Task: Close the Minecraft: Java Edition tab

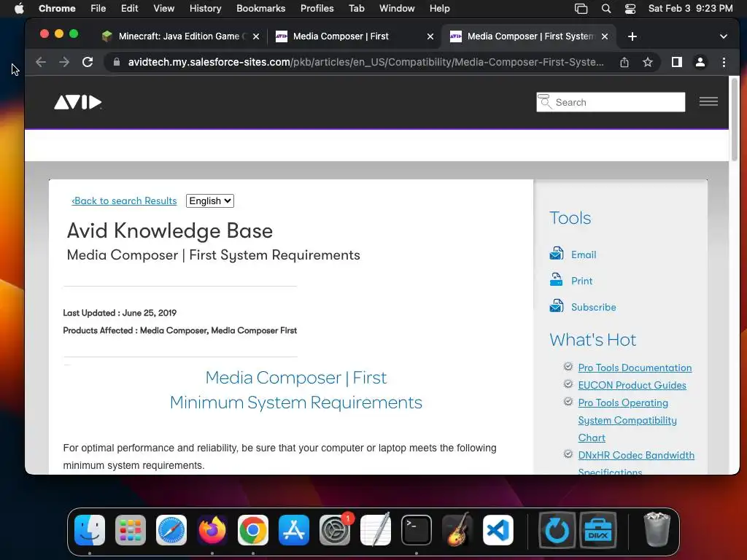Action: tap(256, 36)
